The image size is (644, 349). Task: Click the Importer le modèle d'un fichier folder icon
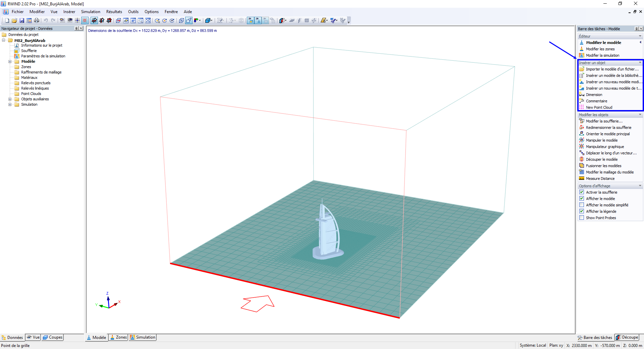[x=582, y=69]
